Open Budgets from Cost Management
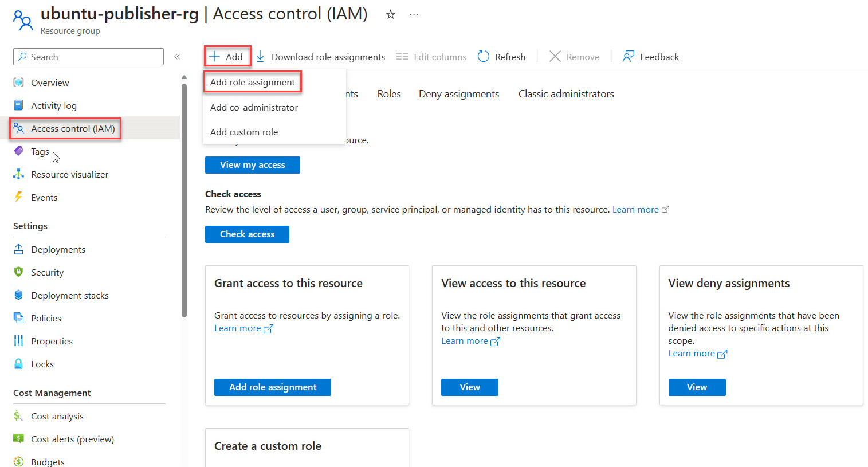 tap(18, 461)
